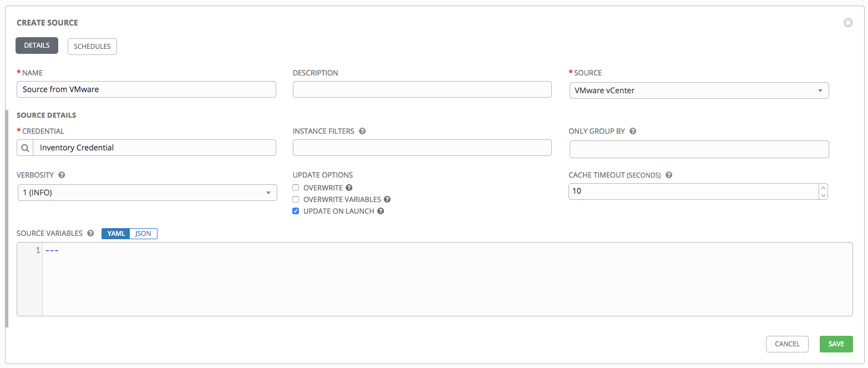Click inside the Description input field
The width and height of the screenshot is (868, 368).
422,89
